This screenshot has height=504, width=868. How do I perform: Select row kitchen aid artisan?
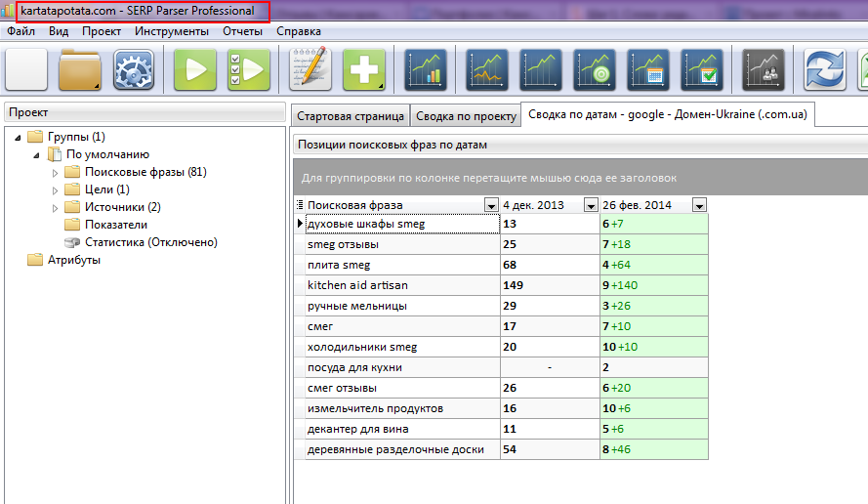tap(402, 285)
